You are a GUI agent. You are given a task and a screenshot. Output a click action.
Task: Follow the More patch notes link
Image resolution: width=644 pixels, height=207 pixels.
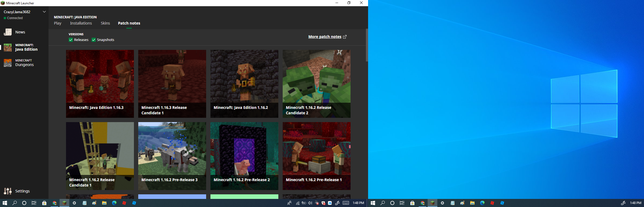tap(327, 37)
